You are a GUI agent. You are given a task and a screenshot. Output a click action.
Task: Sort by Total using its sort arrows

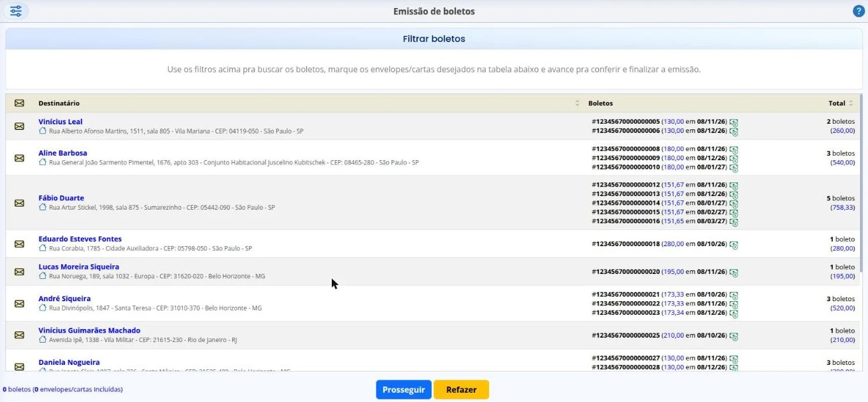coord(851,103)
